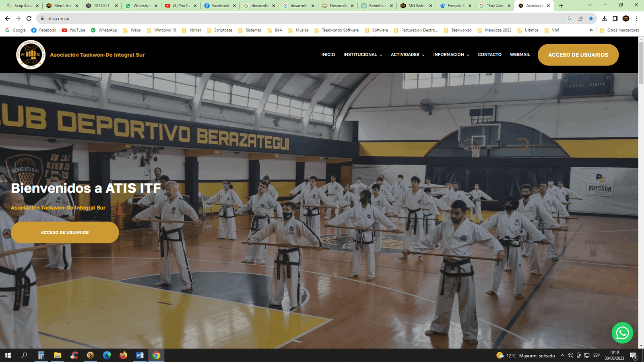Open the Taekwondo Software bookmark folder
644x362 pixels.
(336, 30)
